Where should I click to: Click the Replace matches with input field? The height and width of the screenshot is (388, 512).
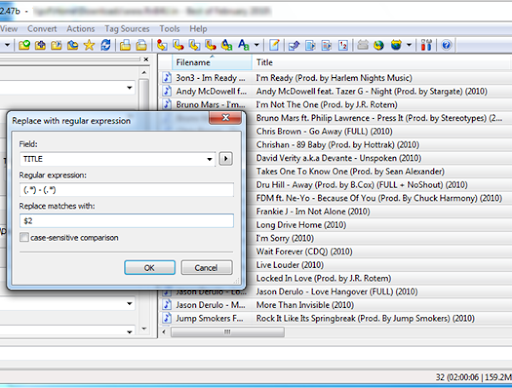pos(127,221)
